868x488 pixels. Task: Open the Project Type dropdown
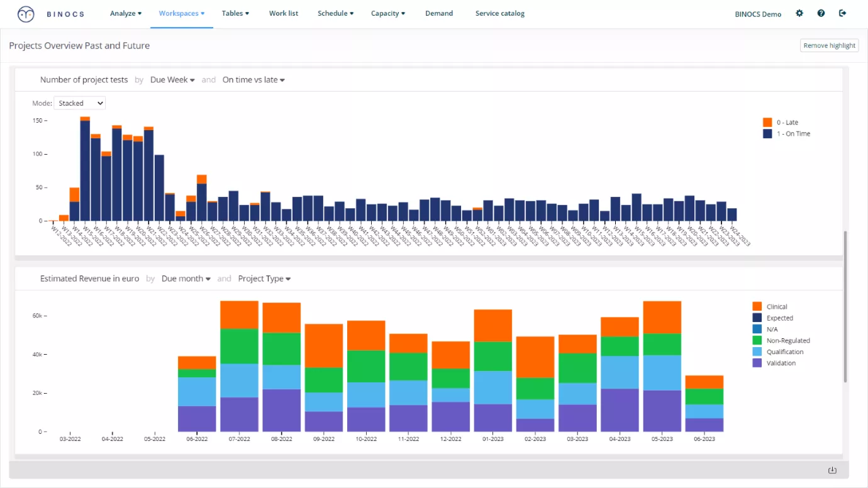coord(264,279)
